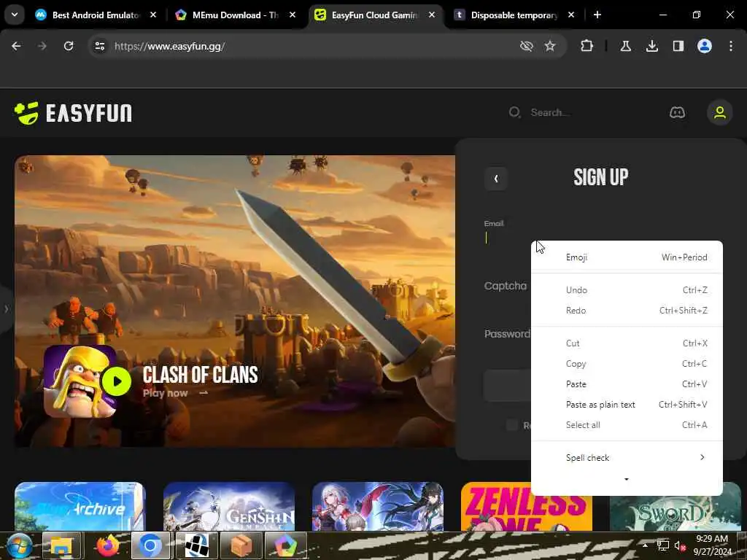747x560 pixels.
Task: Open the taskbar clock and date
Action: pyautogui.click(x=712, y=545)
